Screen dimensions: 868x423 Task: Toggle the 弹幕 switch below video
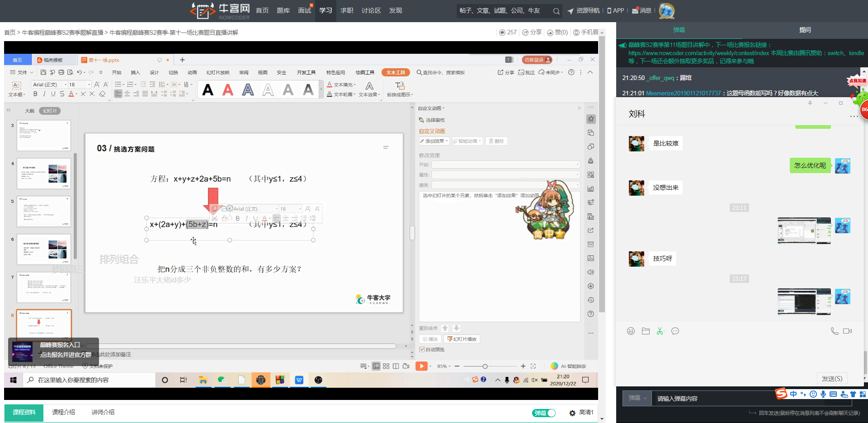click(x=544, y=413)
